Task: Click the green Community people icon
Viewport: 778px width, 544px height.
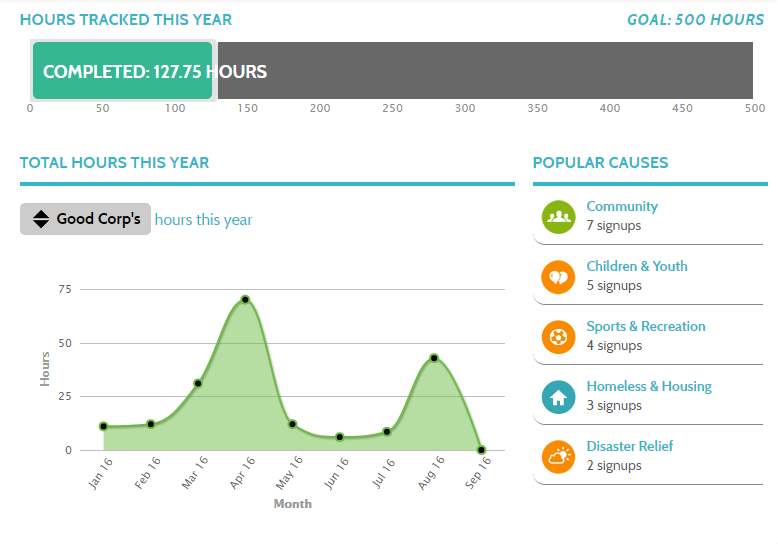Action: pyautogui.click(x=558, y=217)
